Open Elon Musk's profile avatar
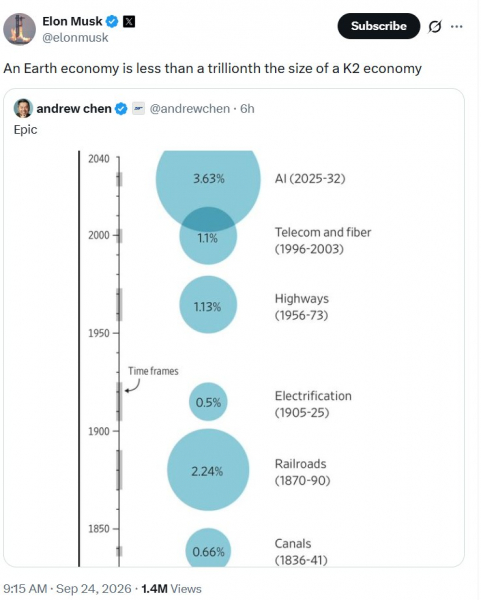481x600 pixels. (20, 29)
